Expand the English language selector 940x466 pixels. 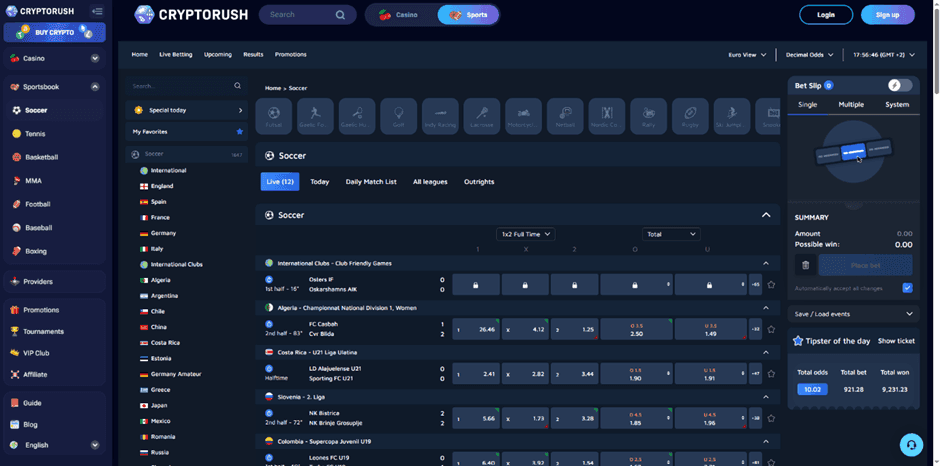point(54,445)
